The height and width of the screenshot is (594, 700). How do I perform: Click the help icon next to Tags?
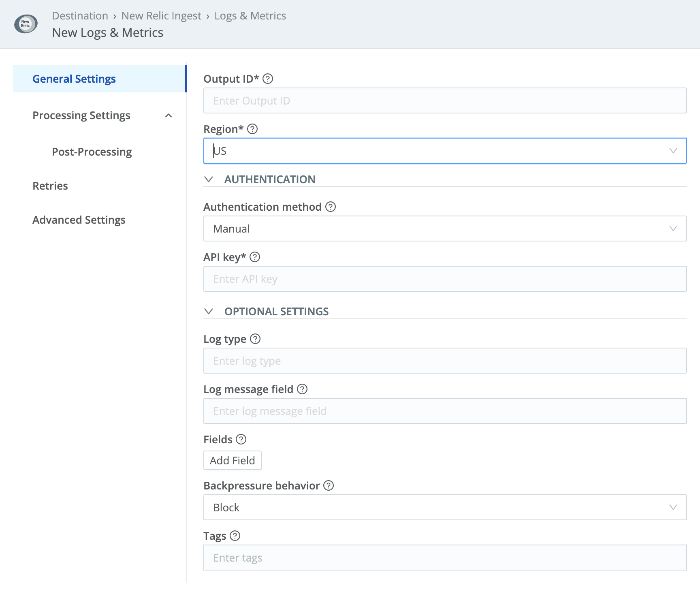[235, 536]
